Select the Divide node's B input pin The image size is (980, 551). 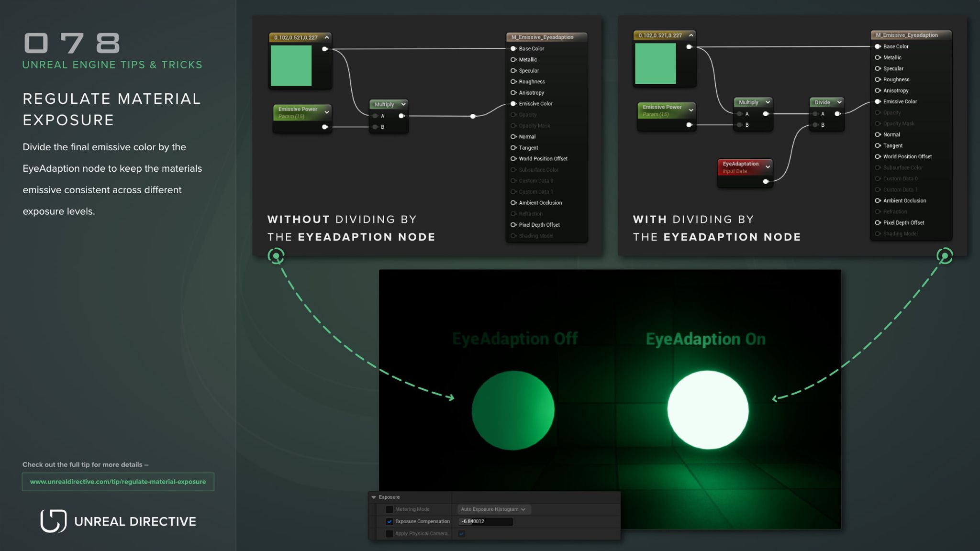click(x=814, y=124)
